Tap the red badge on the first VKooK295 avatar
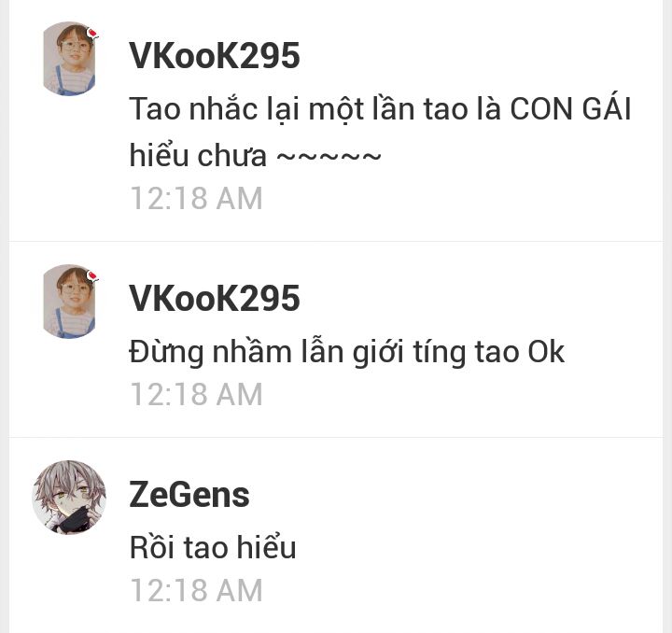The height and width of the screenshot is (633, 672). (x=92, y=33)
